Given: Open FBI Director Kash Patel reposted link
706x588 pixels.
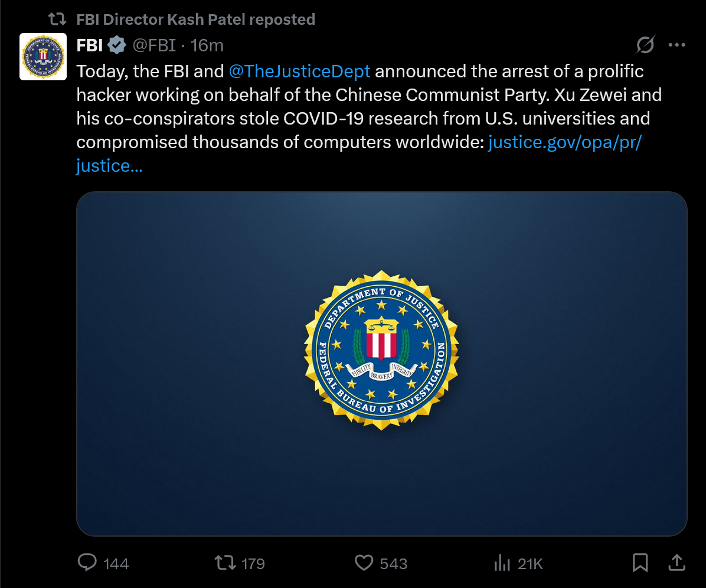Looking at the screenshot, I should click(196, 19).
